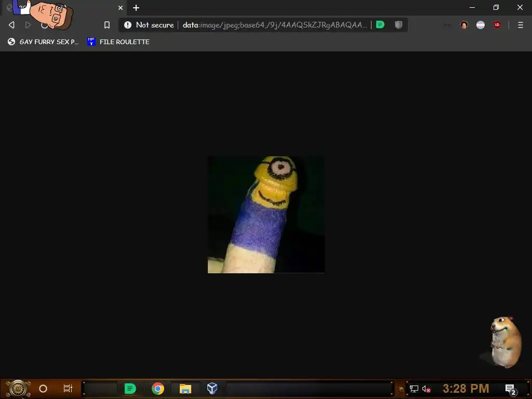Screen dimensions: 532x399
Task: Click the Not secure warning icon
Action: [128, 25]
